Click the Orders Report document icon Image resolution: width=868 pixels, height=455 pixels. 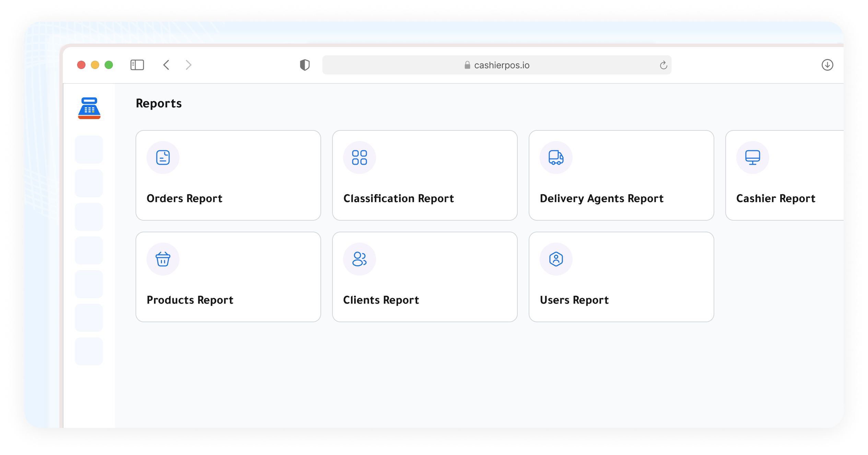click(163, 157)
